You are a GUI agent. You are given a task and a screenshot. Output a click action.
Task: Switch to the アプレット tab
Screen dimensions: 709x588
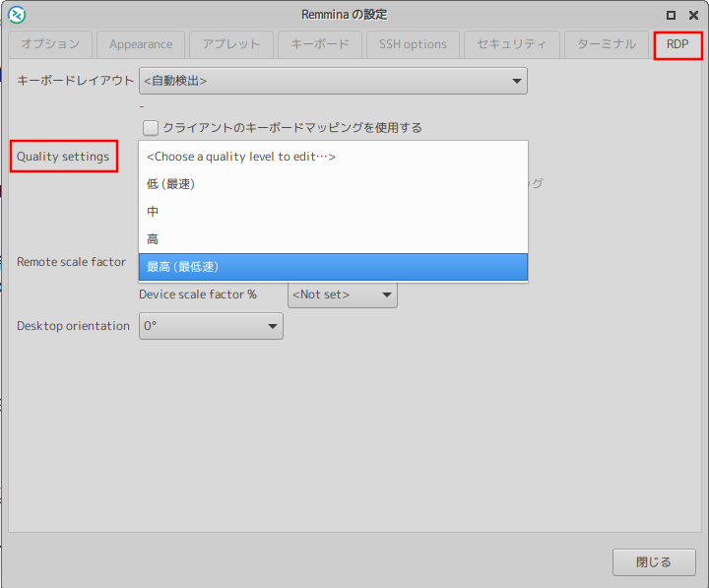231,44
